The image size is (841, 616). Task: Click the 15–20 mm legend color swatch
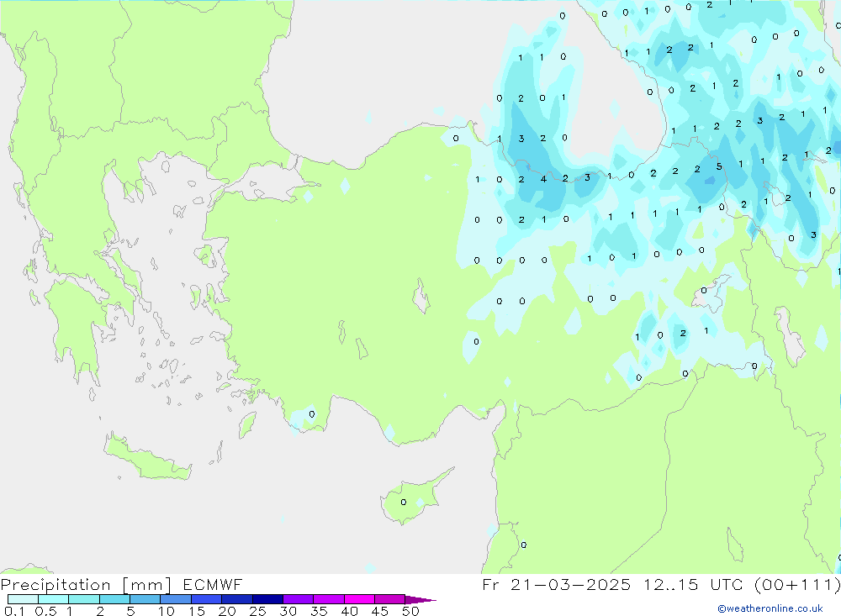pyautogui.click(x=207, y=599)
